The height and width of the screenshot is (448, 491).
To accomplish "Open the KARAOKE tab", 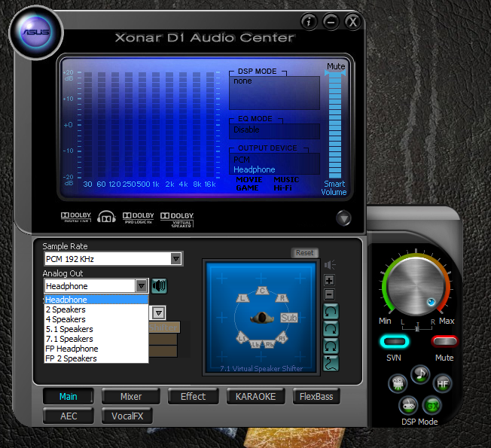I will (255, 396).
